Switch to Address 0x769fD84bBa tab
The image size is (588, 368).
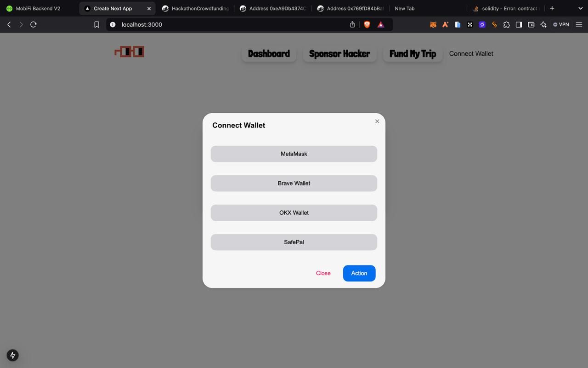click(x=351, y=8)
